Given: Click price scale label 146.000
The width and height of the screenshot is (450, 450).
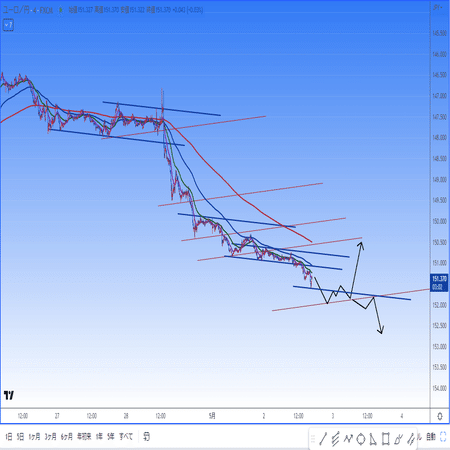Looking at the screenshot, I should [439, 54].
